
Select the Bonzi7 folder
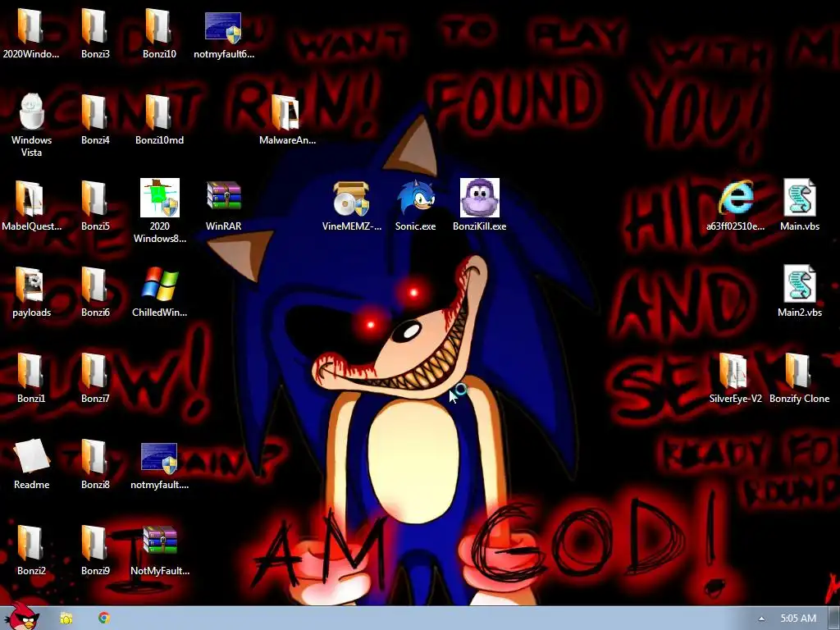(95, 372)
